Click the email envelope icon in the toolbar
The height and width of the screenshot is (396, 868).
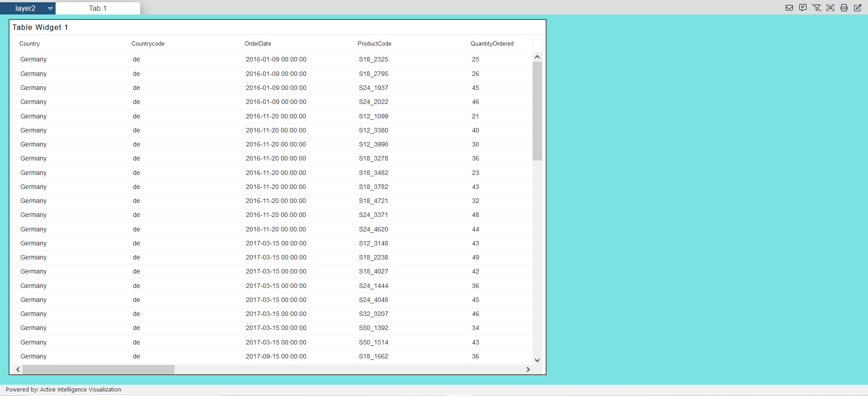tap(789, 8)
